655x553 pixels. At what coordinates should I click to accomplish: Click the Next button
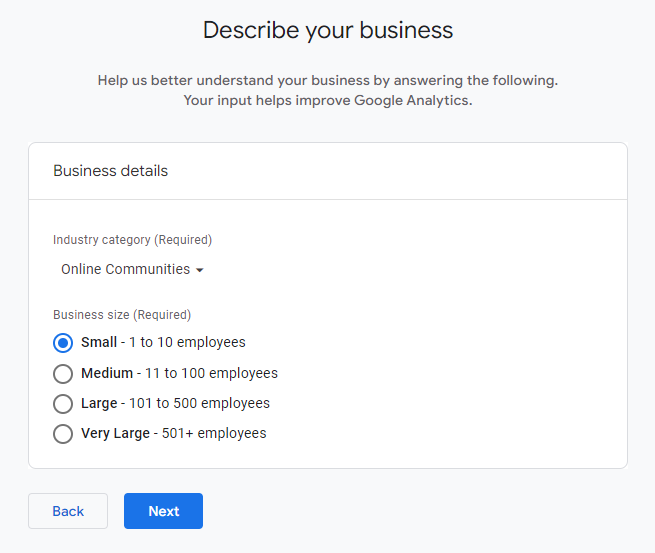[x=163, y=511]
